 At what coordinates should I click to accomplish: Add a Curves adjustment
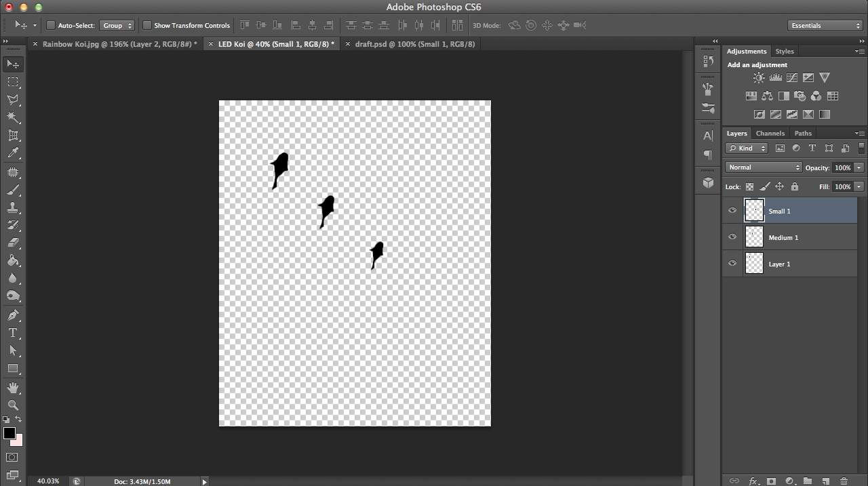792,77
